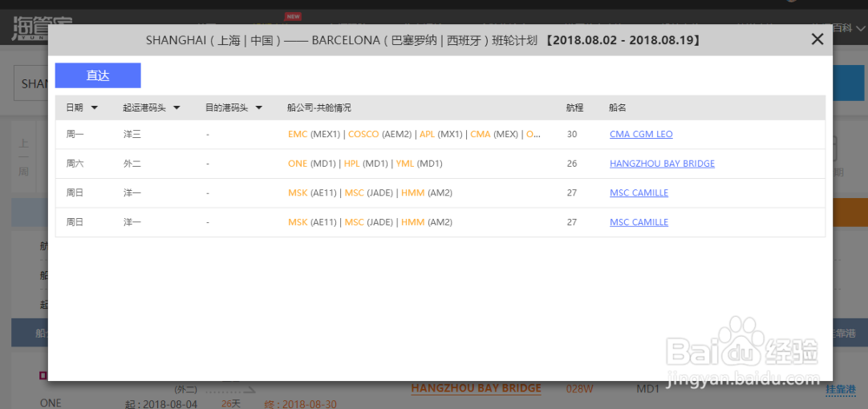The width and height of the screenshot is (868, 409).
Task: Click HANGZHOU BAY BRIDGE in background page
Action: (x=476, y=387)
